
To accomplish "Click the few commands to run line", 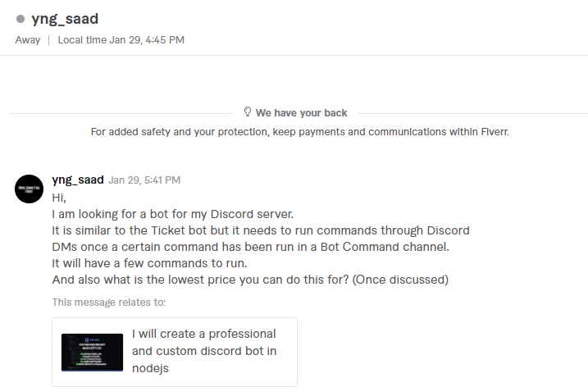I will [x=149, y=263].
